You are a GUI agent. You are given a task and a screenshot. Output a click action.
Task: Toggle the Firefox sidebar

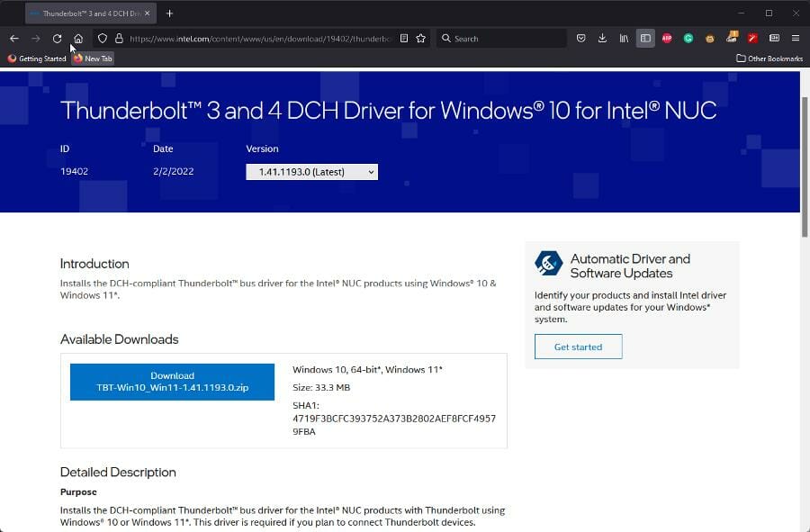[645, 38]
